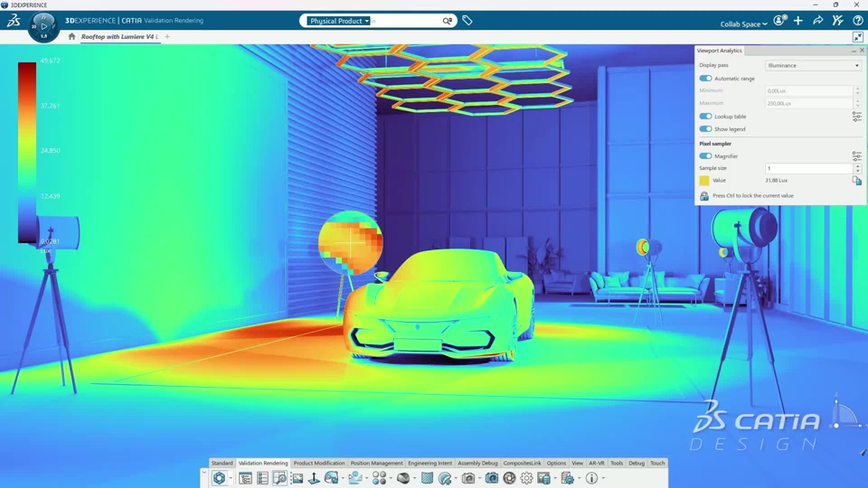Open Magnifier settings sliders icon
The image size is (868, 488).
pyautogui.click(x=857, y=156)
